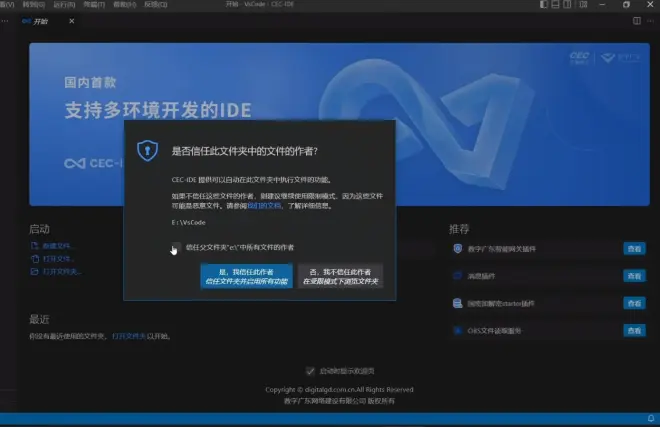Click the restore window button
The width and height of the screenshot is (660, 427).
pyautogui.click(x=626, y=5)
